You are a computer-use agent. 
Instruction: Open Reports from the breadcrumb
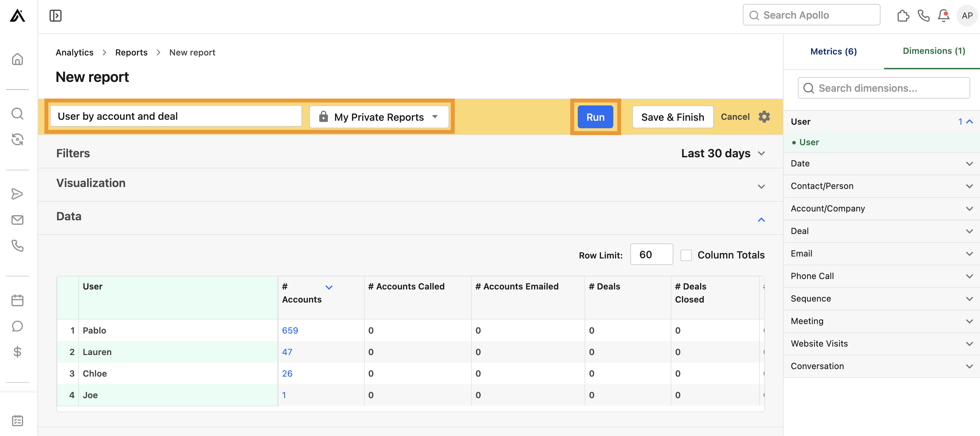[131, 52]
